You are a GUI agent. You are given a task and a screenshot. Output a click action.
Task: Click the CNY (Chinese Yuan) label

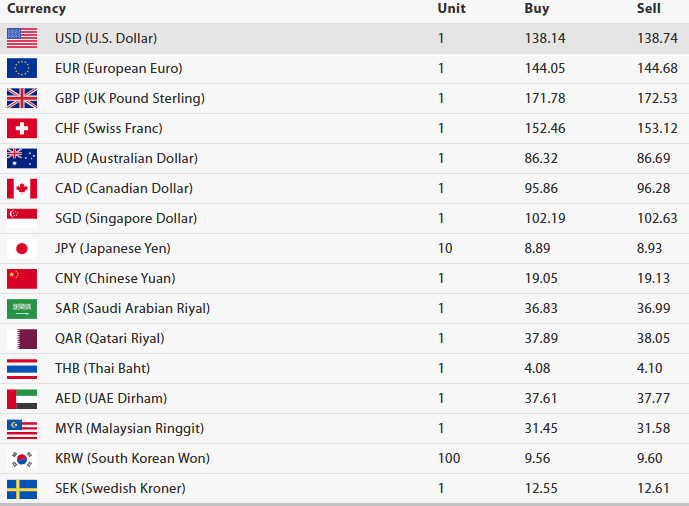tap(115, 278)
